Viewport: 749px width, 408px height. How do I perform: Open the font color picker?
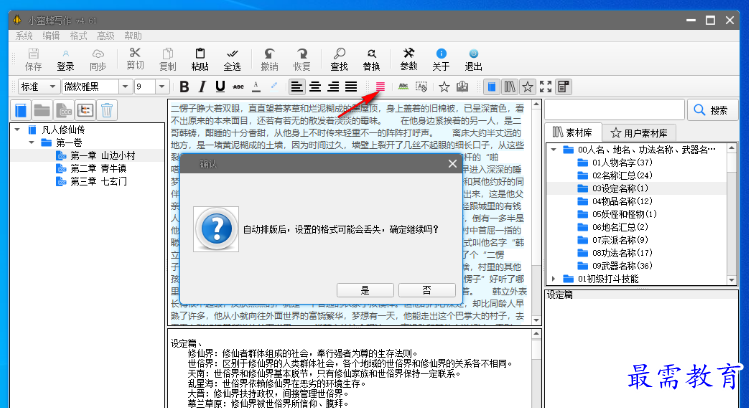(x=256, y=86)
